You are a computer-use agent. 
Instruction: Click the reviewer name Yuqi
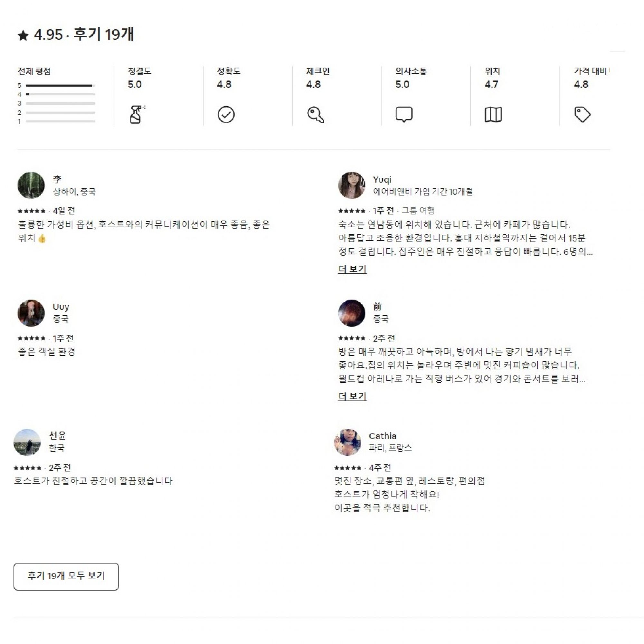pyautogui.click(x=382, y=180)
